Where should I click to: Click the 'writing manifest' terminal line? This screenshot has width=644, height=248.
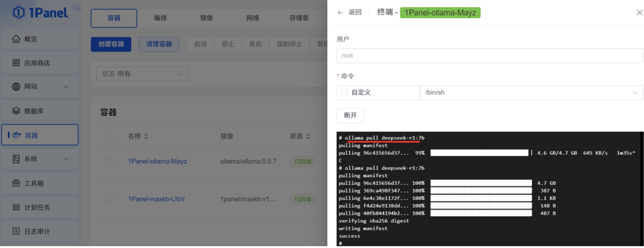[x=363, y=229]
